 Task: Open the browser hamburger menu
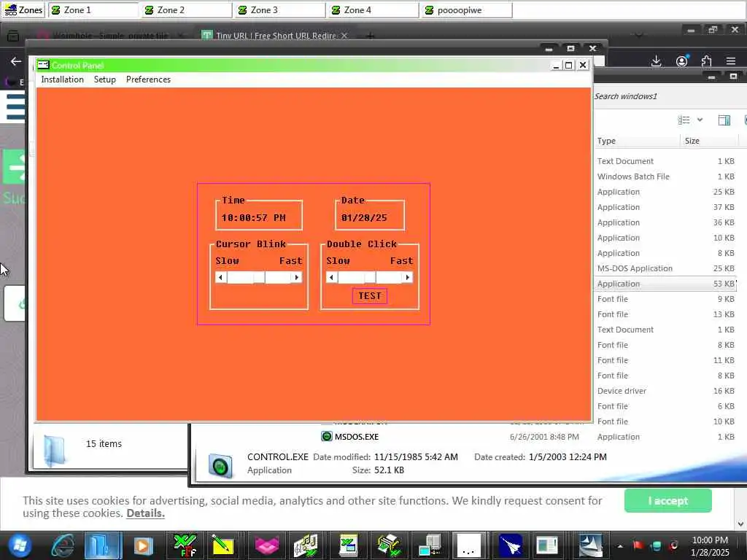click(731, 61)
